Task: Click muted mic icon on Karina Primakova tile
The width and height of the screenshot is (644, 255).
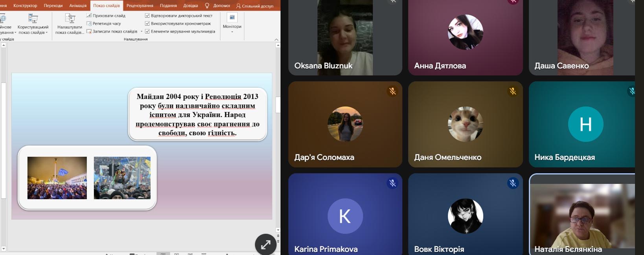Action: point(392,183)
